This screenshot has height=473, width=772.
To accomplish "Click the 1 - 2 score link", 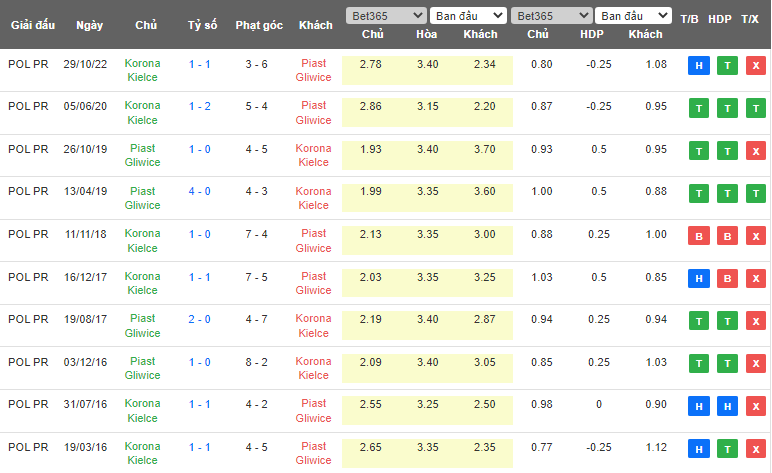I will (199, 106).
